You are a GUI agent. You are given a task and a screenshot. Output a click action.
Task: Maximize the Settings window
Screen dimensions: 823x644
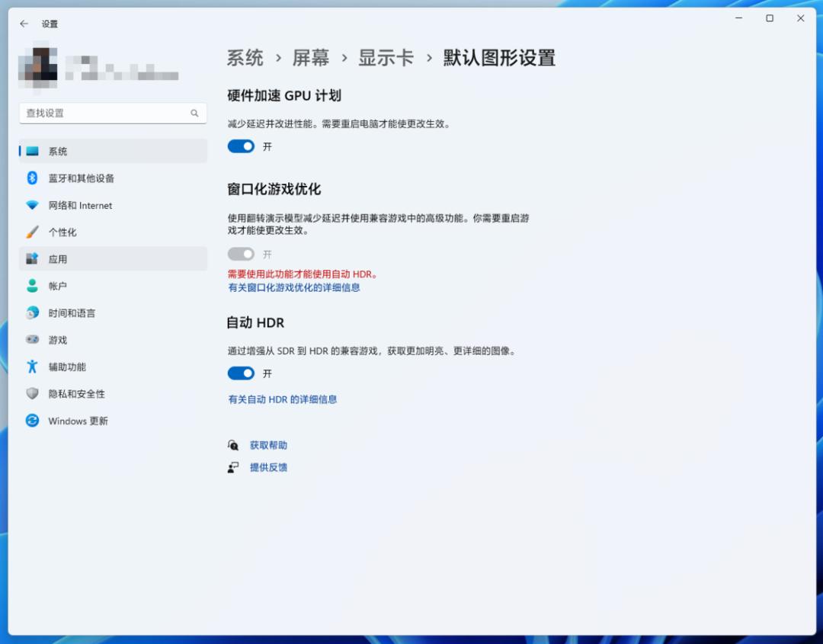pyautogui.click(x=770, y=18)
